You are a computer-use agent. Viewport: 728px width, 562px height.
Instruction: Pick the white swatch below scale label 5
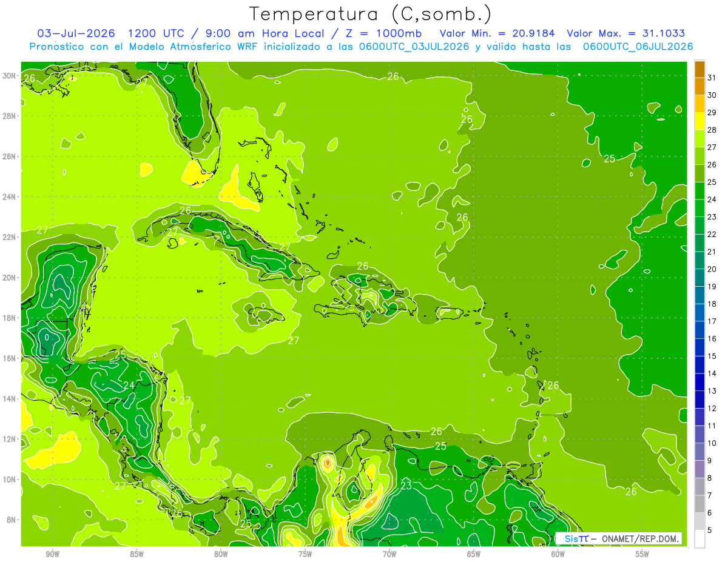point(699,538)
